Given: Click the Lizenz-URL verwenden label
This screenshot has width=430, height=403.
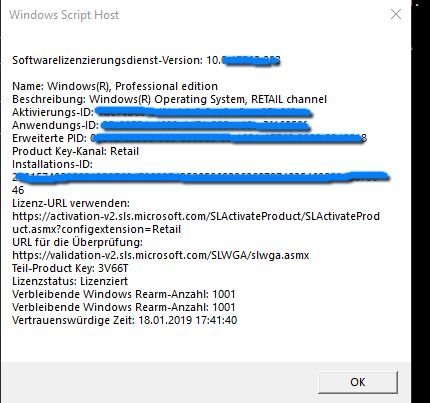Looking at the screenshot, I should tap(71, 203).
